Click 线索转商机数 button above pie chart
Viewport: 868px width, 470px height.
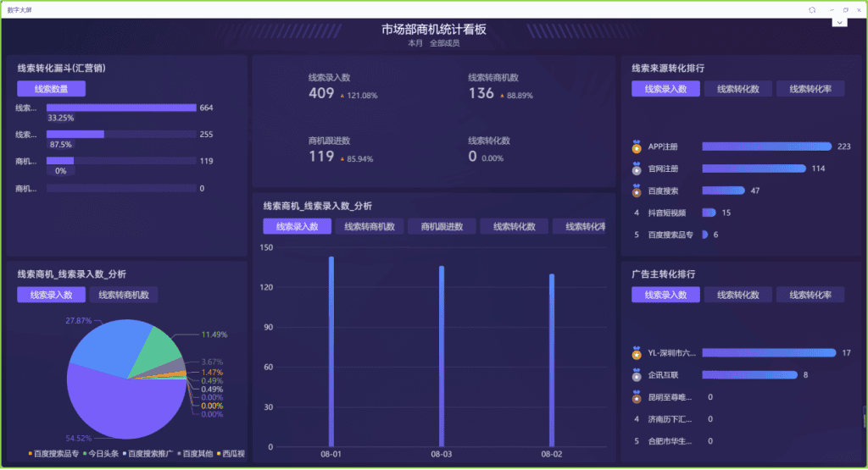point(124,295)
